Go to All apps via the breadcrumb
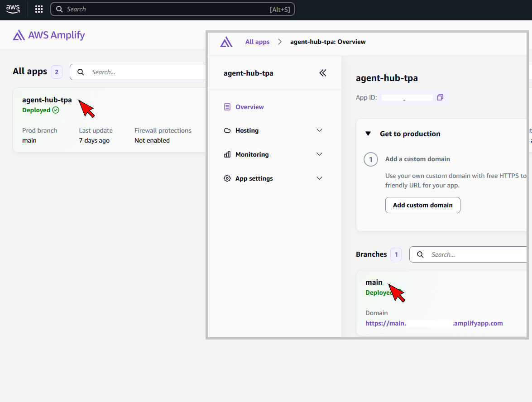 [x=257, y=42]
